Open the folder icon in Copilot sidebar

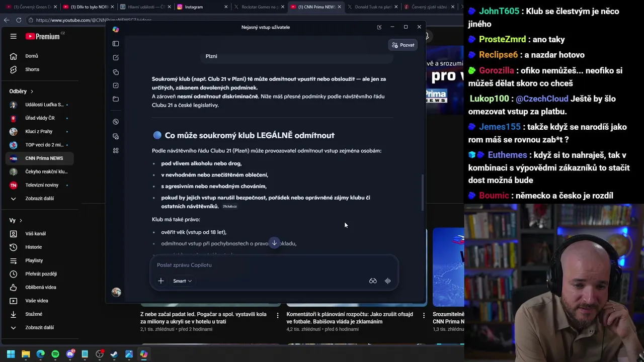(116, 99)
